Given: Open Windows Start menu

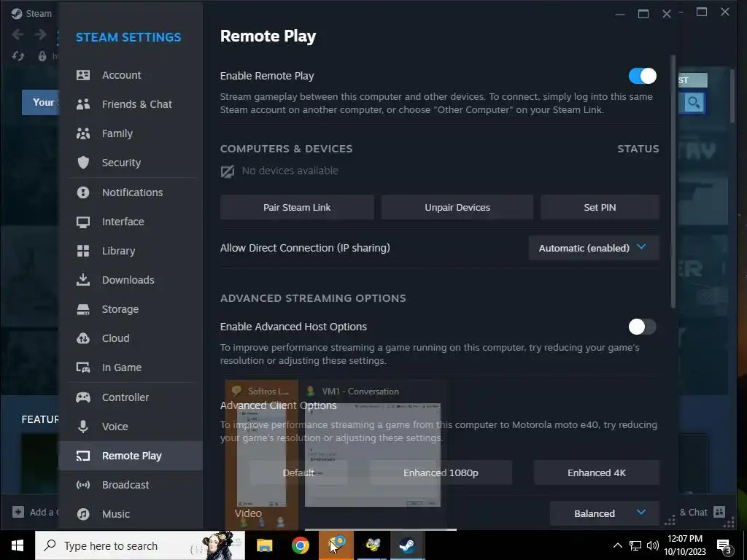Looking at the screenshot, I should (18, 545).
